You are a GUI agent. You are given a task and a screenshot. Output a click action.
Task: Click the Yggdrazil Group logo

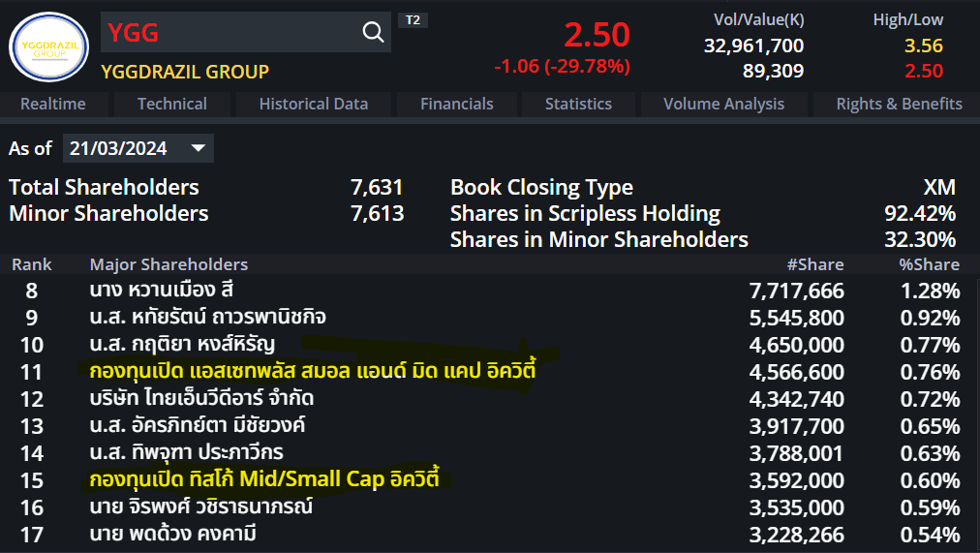[48, 47]
